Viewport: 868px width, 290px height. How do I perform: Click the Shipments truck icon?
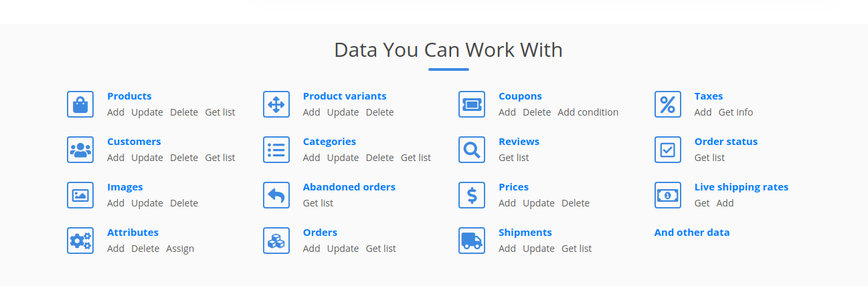point(472,241)
